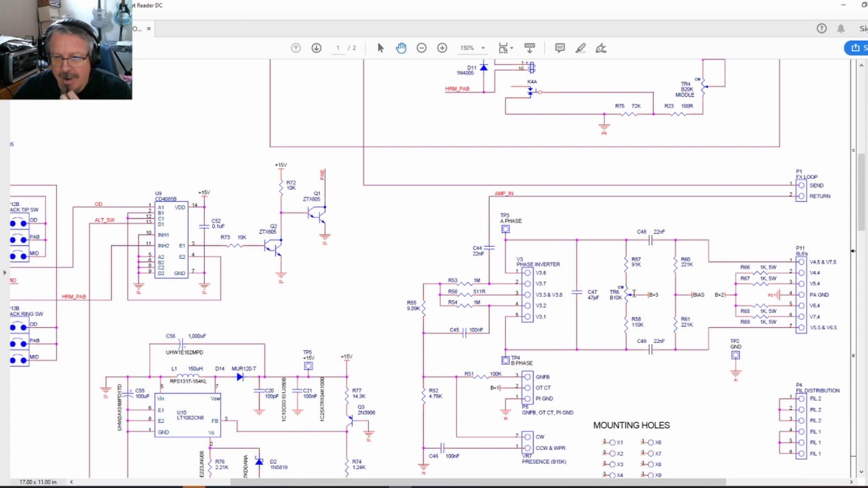Click the keyboard-shaped icon with down arrow
Screen dimensions: 868x488
(530, 48)
